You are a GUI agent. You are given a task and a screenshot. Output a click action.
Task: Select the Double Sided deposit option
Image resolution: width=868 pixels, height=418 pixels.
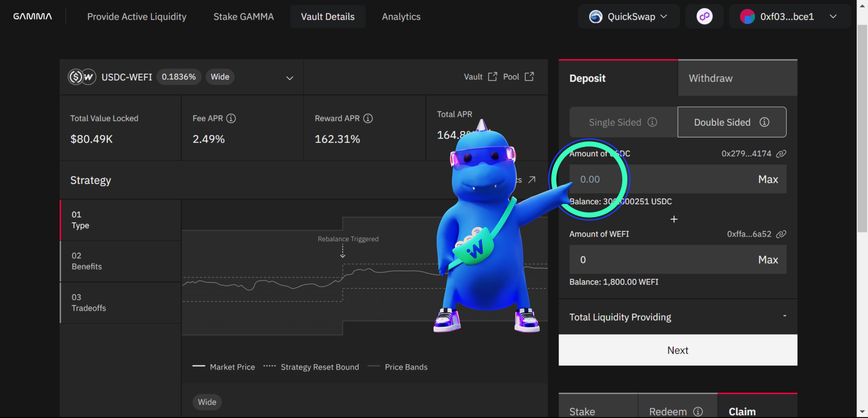[732, 122]
